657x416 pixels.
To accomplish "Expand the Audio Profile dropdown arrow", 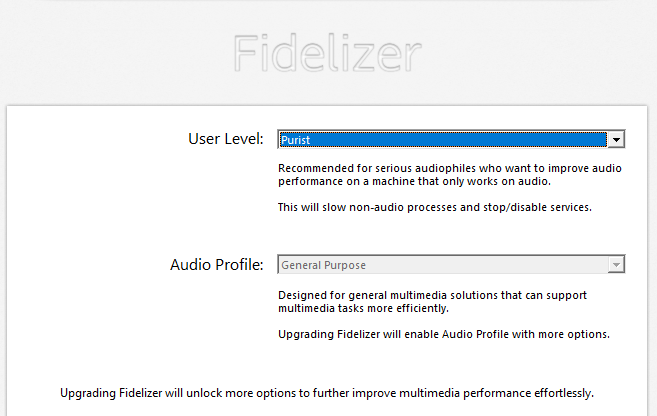I will (x=616, y=265).
